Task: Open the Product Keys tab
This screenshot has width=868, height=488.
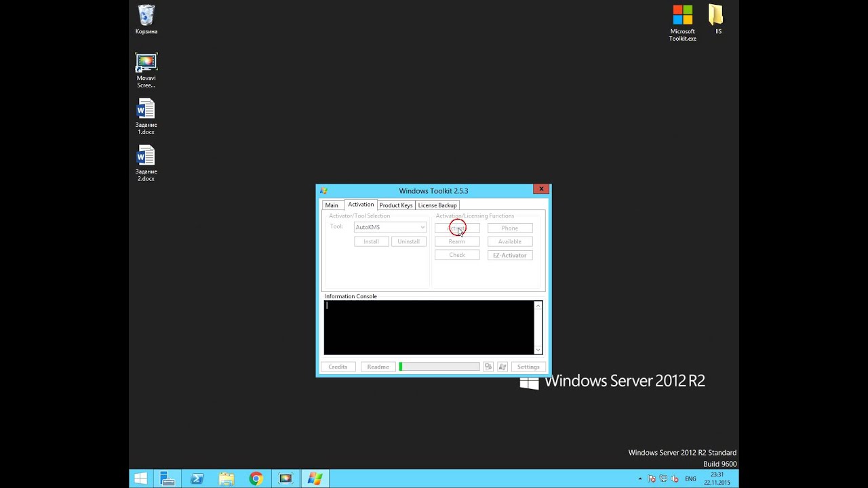Action: [396, 205]
